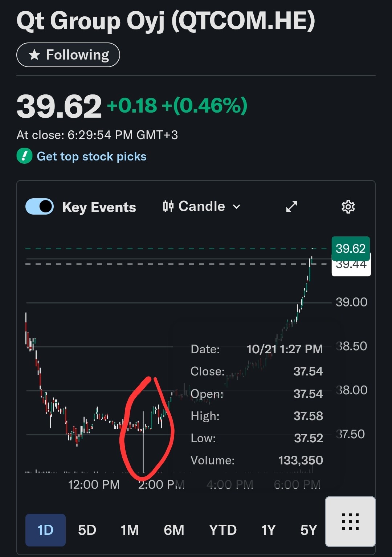Image resolution: width=392 pixels, height=557 pixels.
Task: Expand chart to fullscreen with arrows icon
Action: 292,207
